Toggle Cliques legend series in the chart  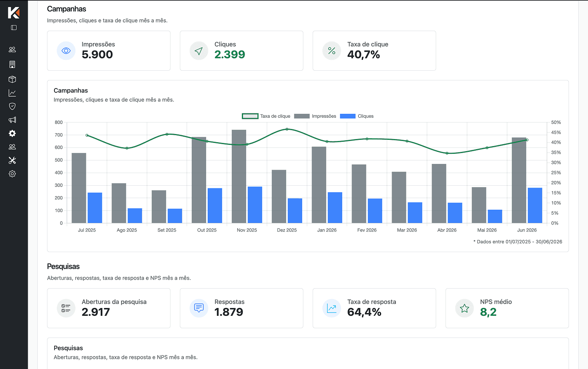coord(357,116)
